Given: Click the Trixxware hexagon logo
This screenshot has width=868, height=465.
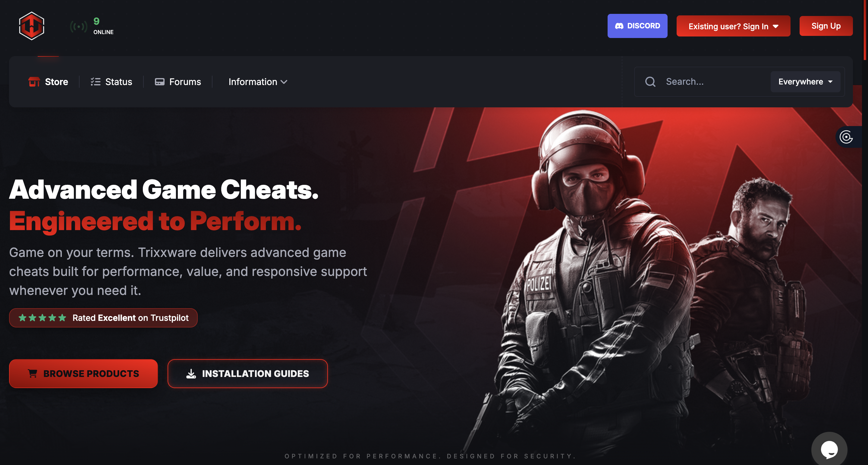Looking at the screenshot, I should click(32, 26).
